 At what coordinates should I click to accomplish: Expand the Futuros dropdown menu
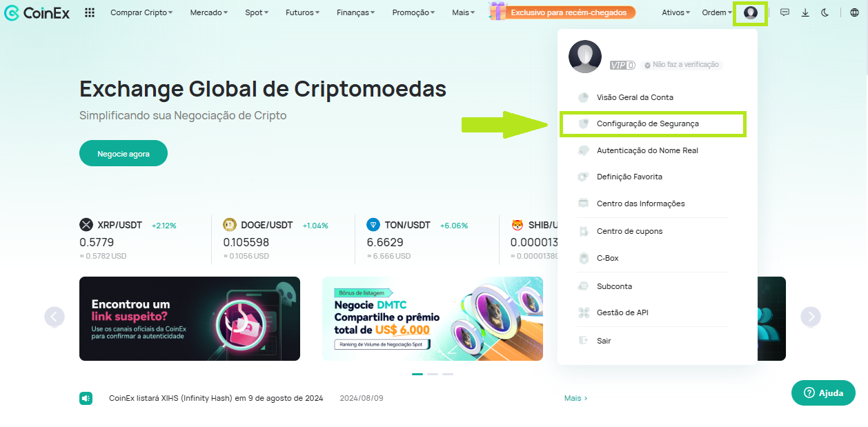302,12
